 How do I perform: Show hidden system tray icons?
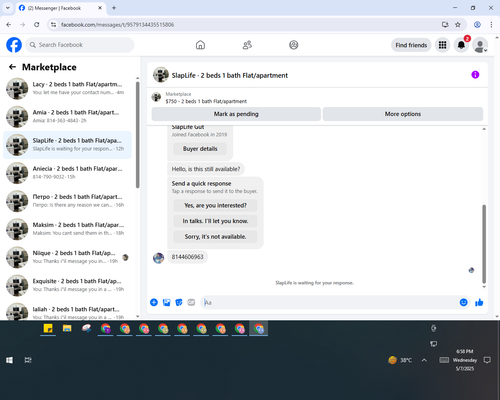(424, 360)
